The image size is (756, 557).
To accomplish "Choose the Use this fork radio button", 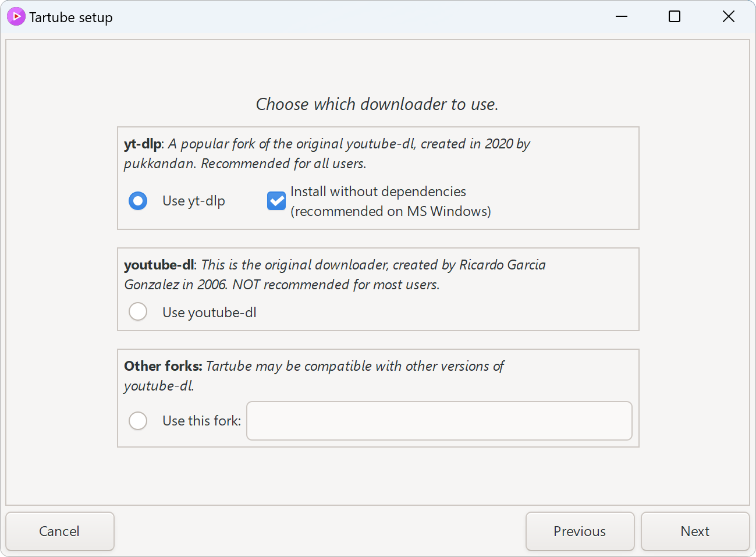I will pos(138,420).
